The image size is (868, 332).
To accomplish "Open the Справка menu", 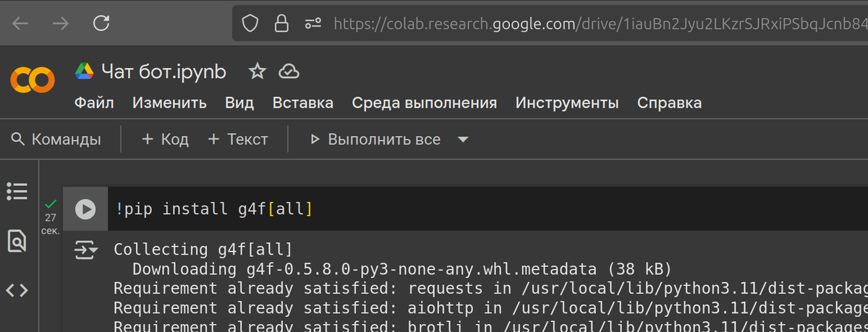I will 669,103.
